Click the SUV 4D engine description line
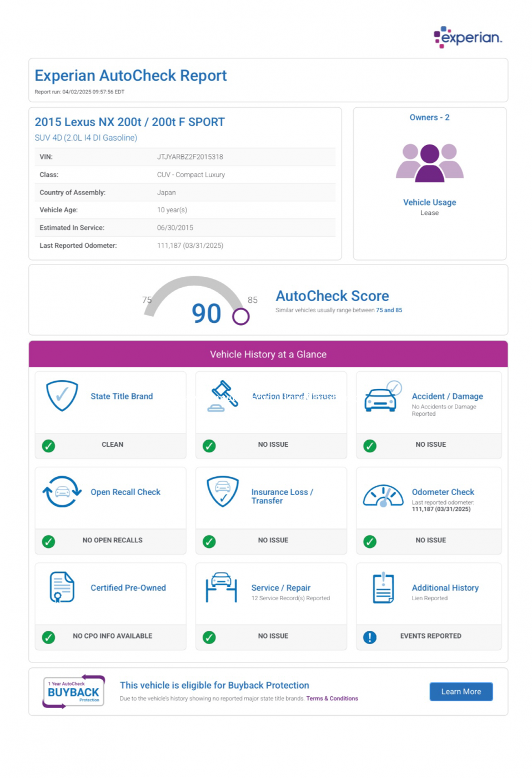This screenshot has height=778, width=532. pyautogui.click(x=86, y=137)
